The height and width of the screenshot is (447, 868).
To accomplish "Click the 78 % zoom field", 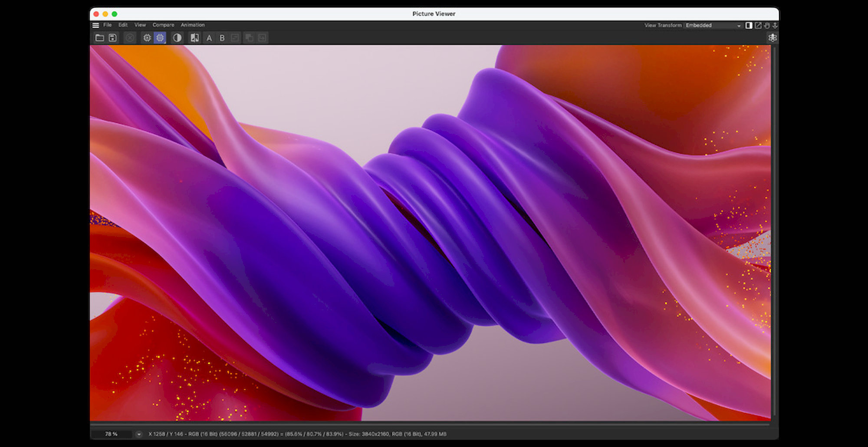I will coord(112,434).
